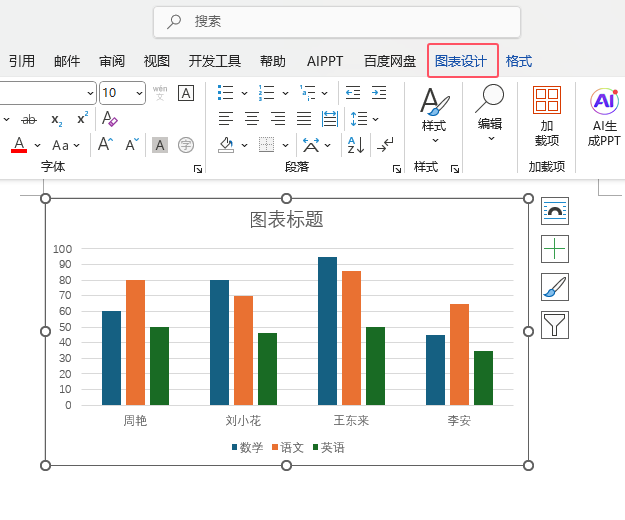Open the 开发工具 tab

(214, 61)
